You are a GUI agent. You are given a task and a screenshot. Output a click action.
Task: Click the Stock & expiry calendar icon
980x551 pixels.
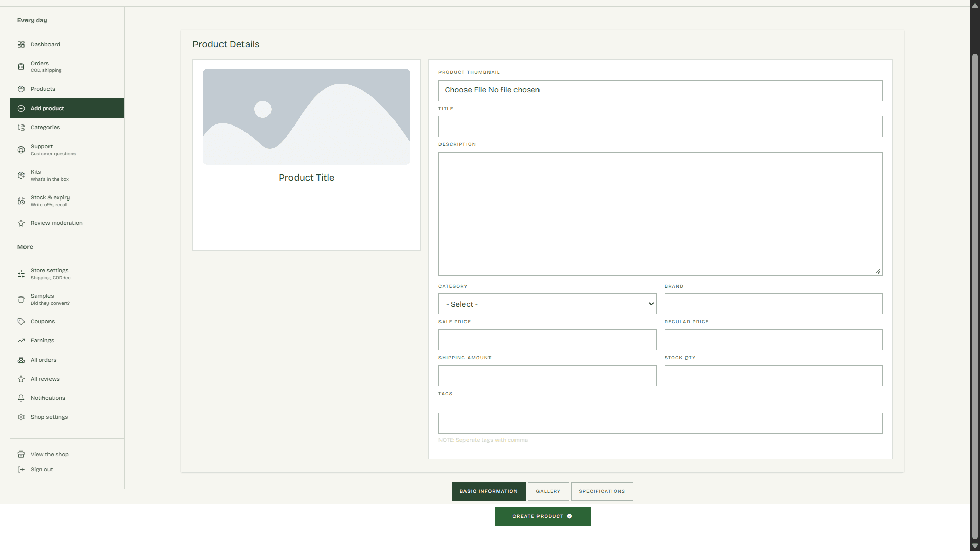tap(21, 201)
